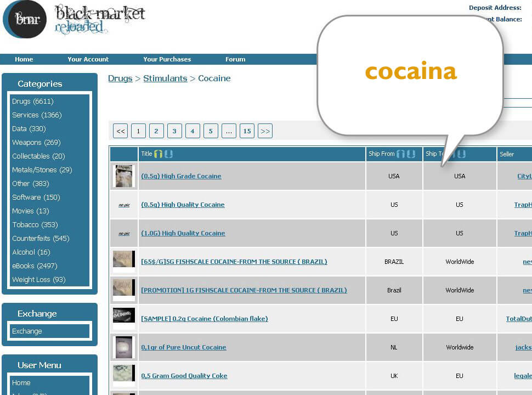Screen dimensions: 532x395
Task: Open thumbnail of 0,5 Gram Good Quality Coke row
Action: click(x=124, y=375)
